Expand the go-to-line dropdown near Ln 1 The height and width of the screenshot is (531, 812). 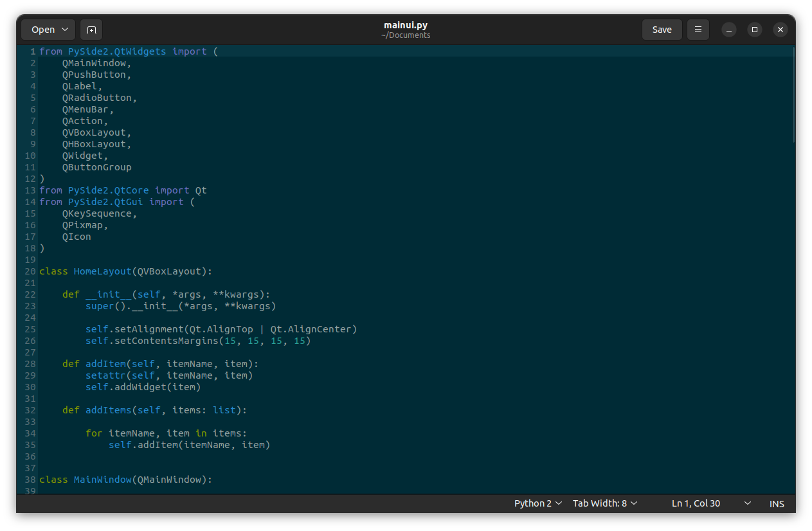pos(747,503)
